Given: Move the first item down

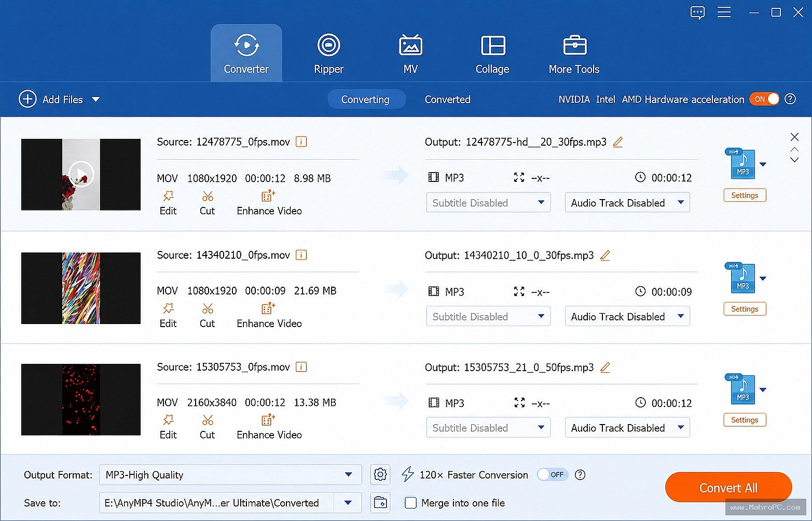Looking at the screenshot, I should coord(794,160).
